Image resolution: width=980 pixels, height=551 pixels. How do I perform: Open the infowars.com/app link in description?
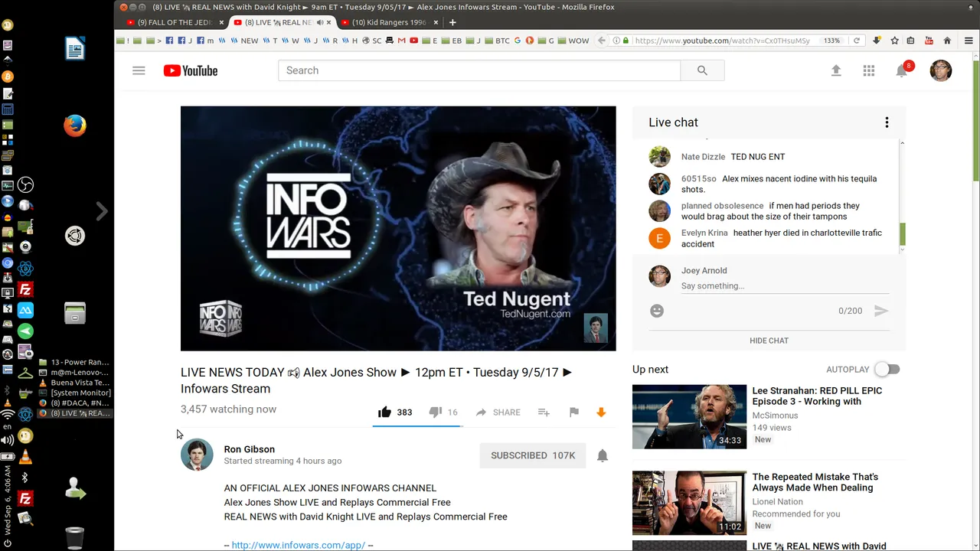(x=299, y=545)
